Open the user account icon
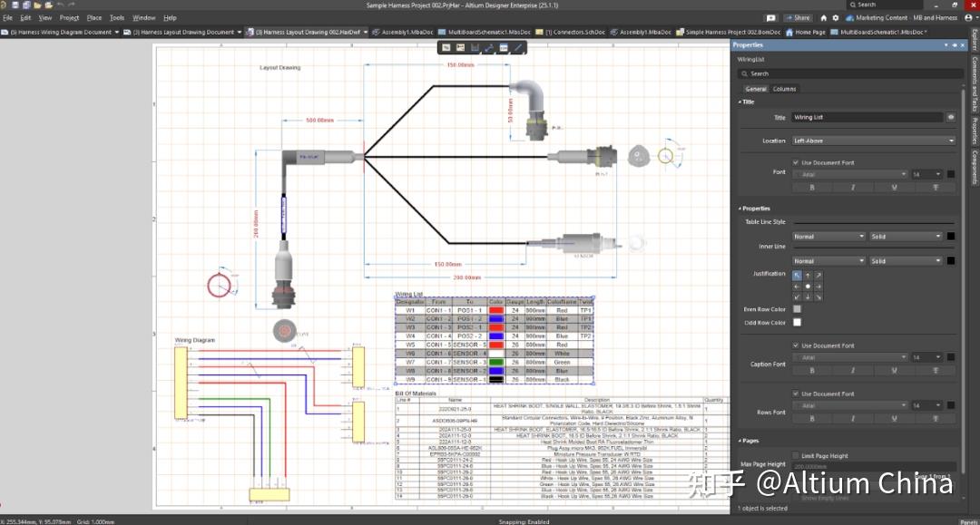980x525 pixels. click(x=969, y=18)
